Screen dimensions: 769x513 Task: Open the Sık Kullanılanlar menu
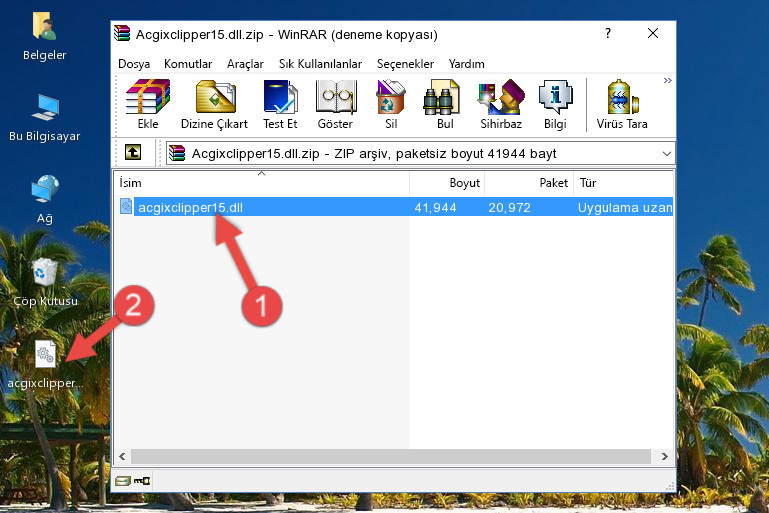320,64
